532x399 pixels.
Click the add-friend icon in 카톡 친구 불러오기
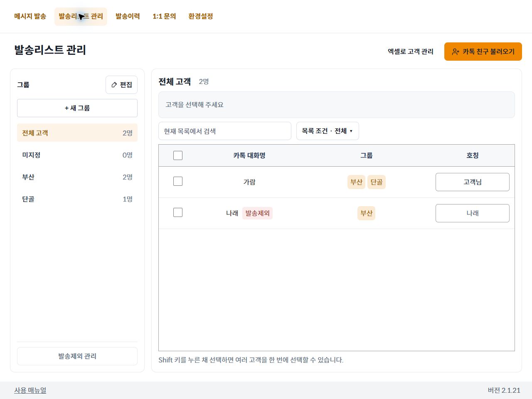456,52
